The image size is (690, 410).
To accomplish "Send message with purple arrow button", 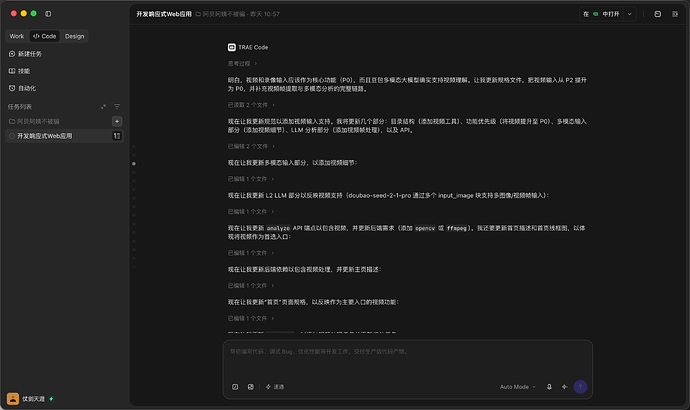I will coord(580,387).
